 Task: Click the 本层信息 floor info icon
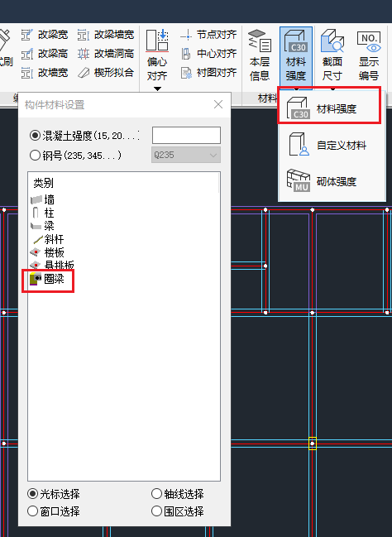pyautogui.click(x=260, y=55)
